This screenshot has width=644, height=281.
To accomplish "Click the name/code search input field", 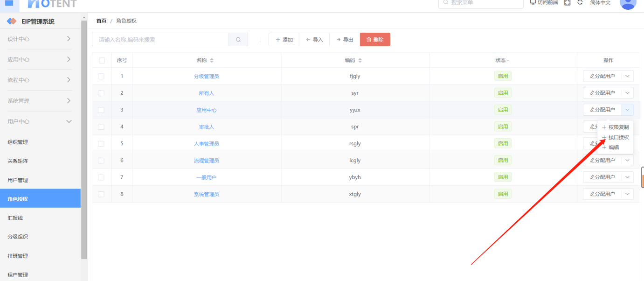I will tap(160, 40).
